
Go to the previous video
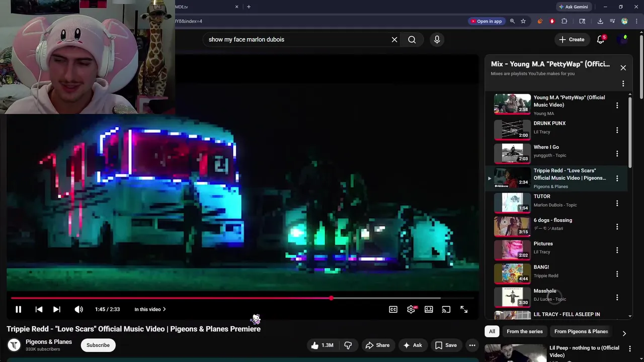coord(39,309)
